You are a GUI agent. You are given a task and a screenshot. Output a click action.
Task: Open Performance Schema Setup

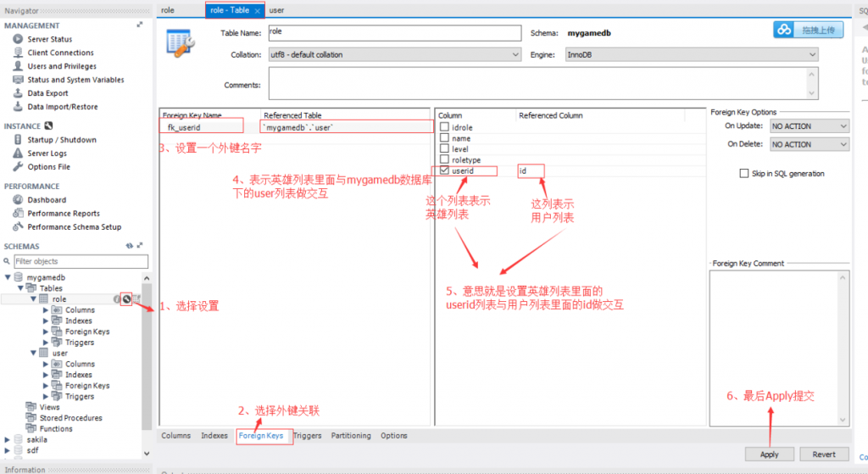click(75, 227)
